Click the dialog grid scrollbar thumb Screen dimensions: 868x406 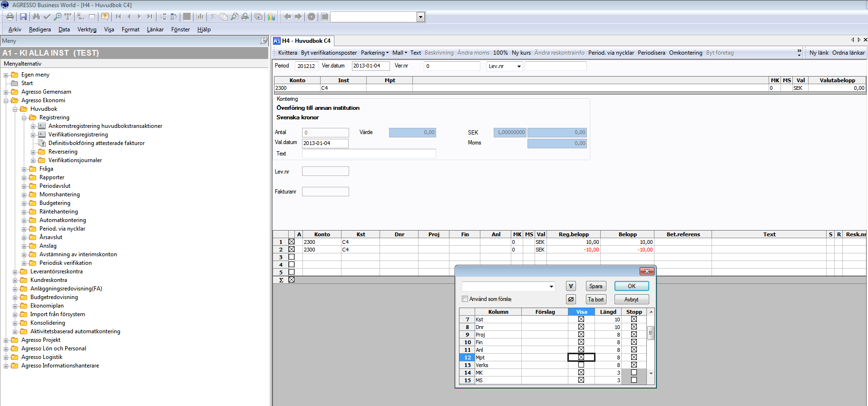point(651,333)
